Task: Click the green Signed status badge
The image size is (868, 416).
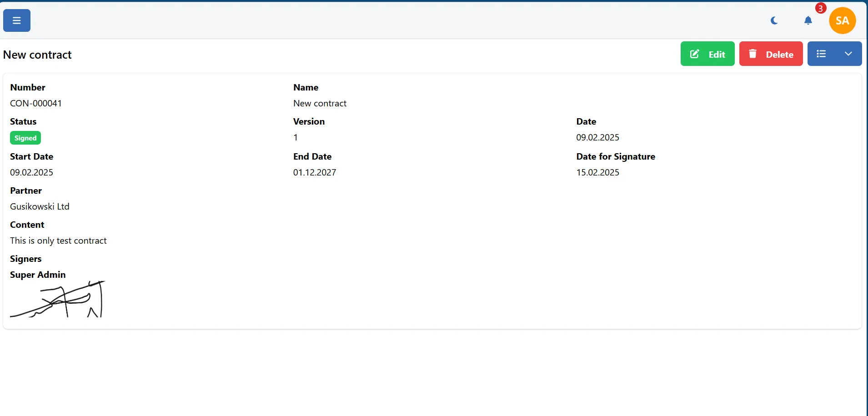Action: pyautogui.click(x=25, y=138)
